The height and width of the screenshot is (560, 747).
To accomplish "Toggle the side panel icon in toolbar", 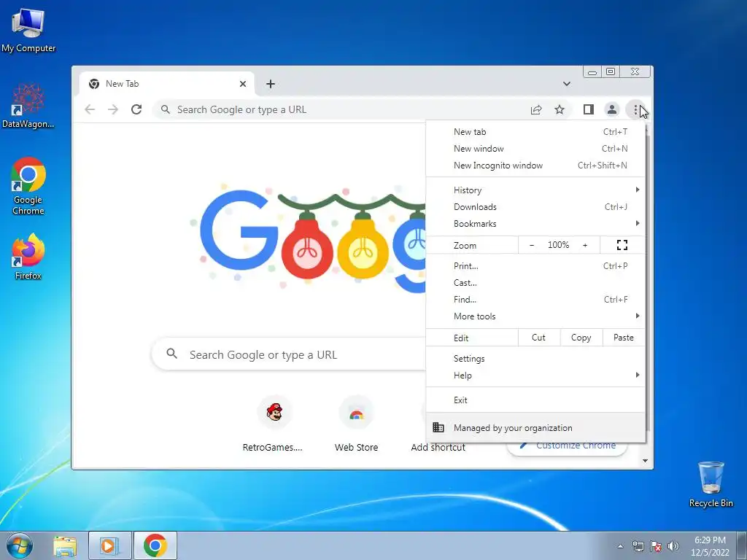I will tap(589, 110).
